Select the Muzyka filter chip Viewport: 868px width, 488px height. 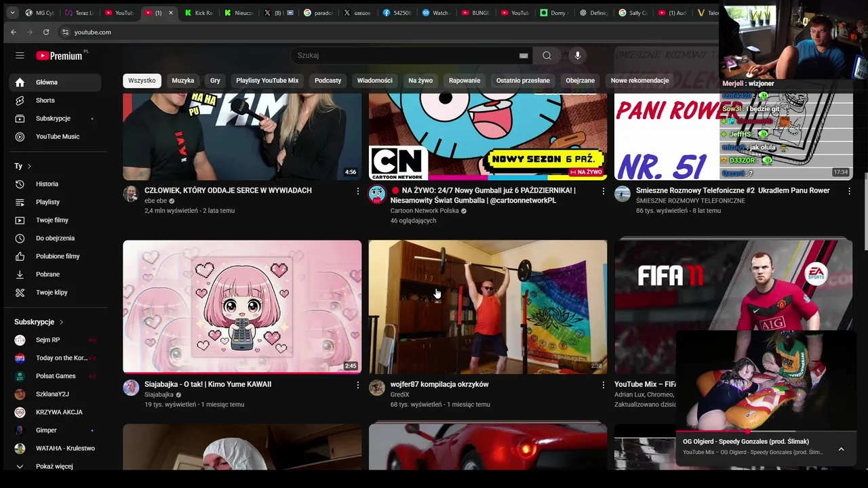pyautogui.click(x=183, y=81)
